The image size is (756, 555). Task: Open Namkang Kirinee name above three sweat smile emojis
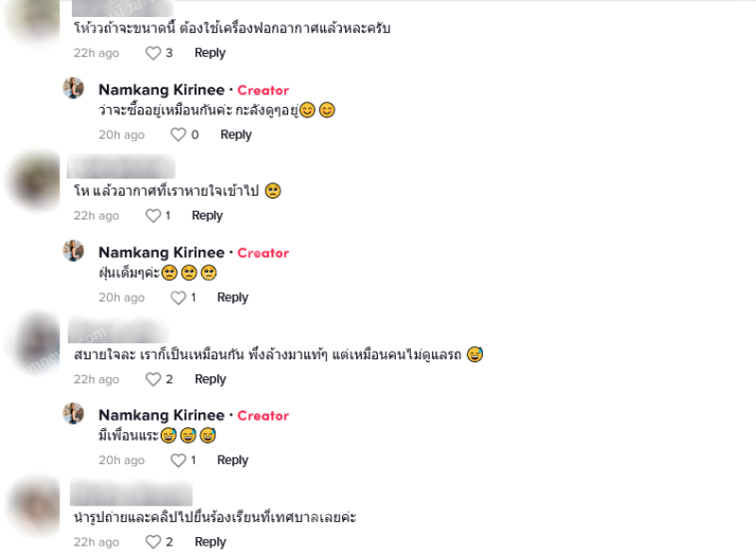coord(162,415)
